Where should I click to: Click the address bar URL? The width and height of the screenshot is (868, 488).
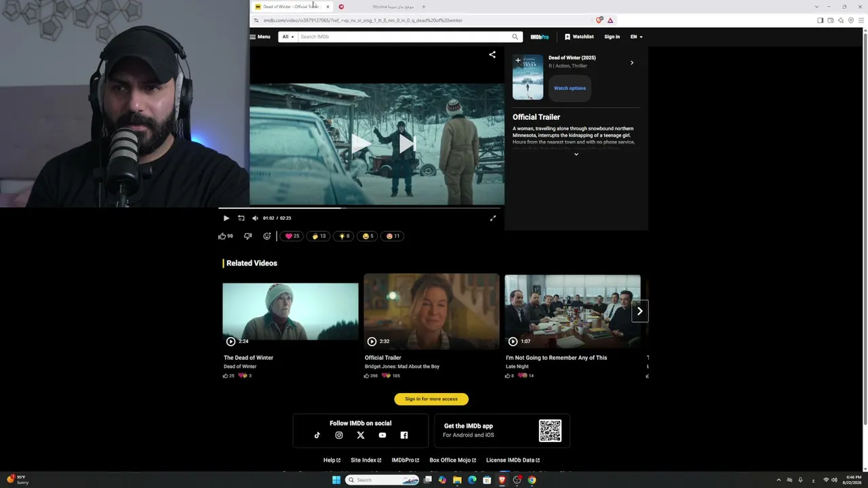click(363, 20)
